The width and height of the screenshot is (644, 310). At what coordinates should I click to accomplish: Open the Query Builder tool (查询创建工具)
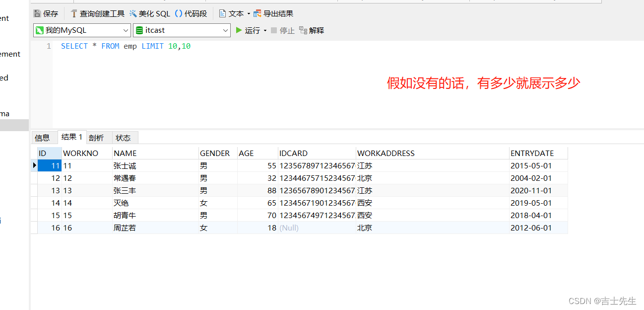coord(97,13)
